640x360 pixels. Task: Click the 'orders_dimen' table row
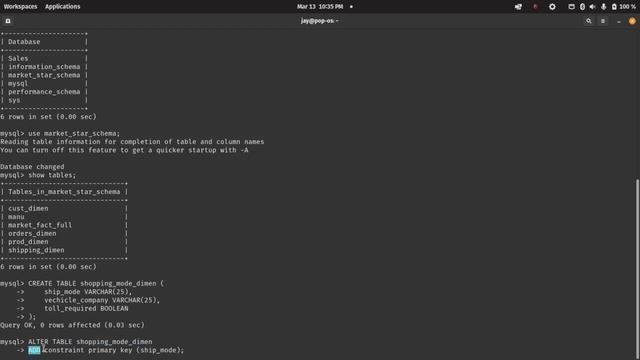pos(32,233)
